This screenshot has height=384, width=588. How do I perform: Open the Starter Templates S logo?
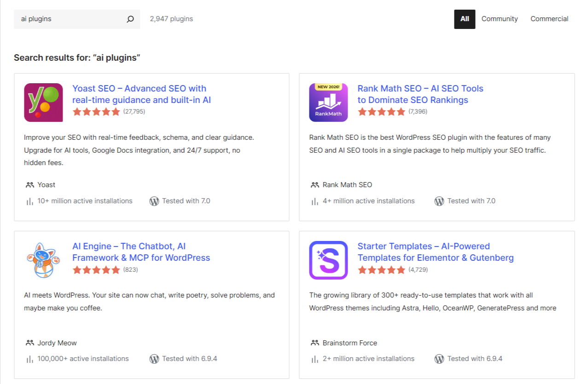tap(328, 260)
